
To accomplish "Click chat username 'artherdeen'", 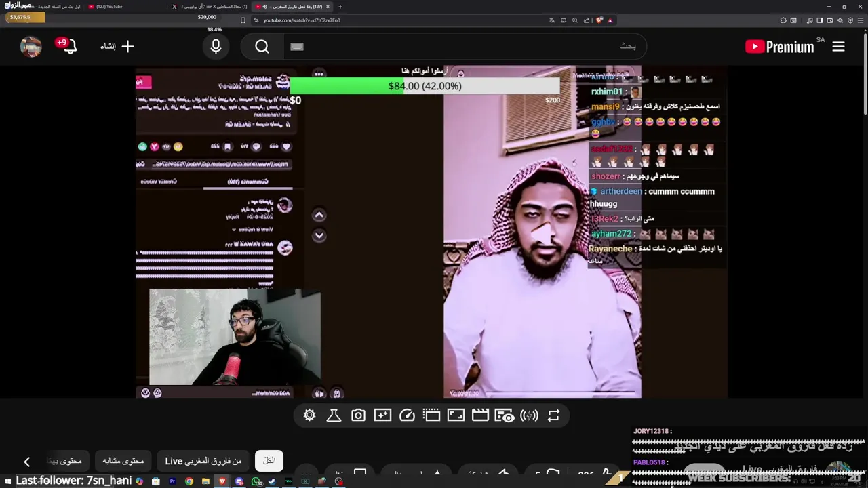I will coord(620,191).
